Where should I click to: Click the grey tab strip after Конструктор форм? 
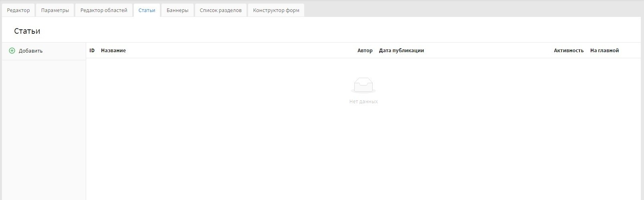click(x=473, y=9)
